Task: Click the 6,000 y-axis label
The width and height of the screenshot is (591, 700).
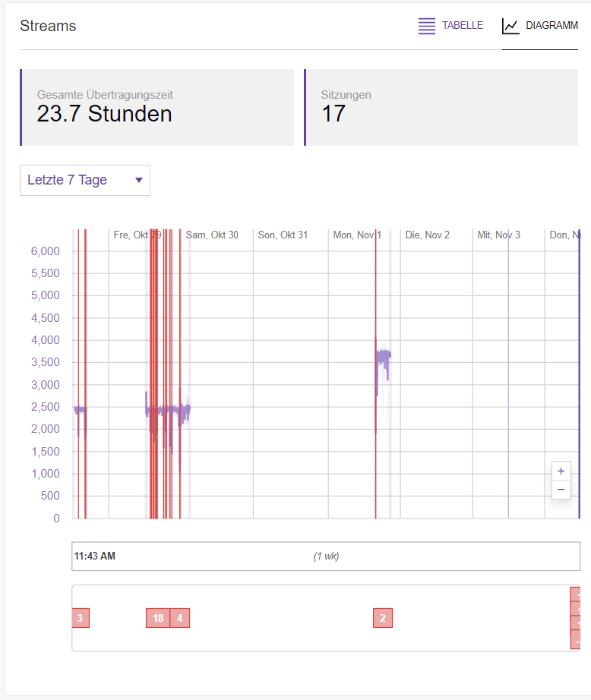Action: pos(45,251)
